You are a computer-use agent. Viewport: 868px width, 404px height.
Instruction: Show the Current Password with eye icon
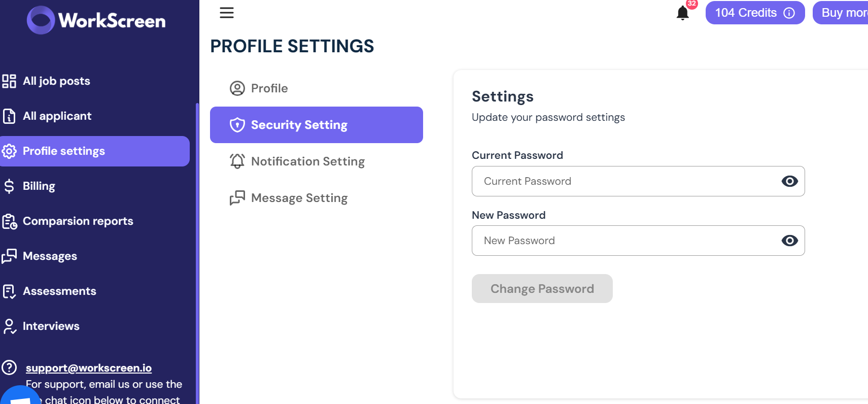pyautogui.click(x=789, y=181)
